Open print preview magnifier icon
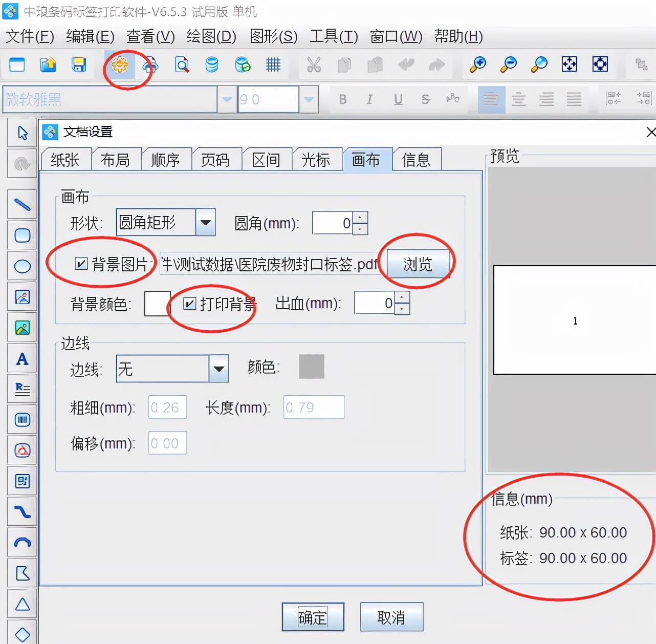This screenshot has width=656, height=644. tap(182, 65)
